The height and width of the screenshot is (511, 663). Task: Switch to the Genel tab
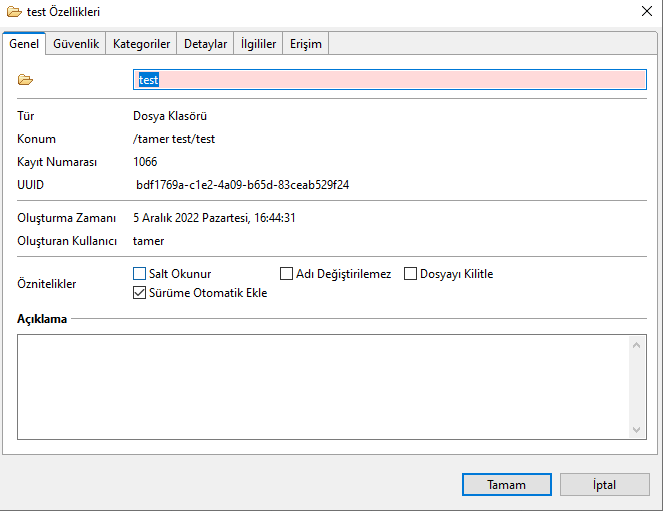(23, 44)
